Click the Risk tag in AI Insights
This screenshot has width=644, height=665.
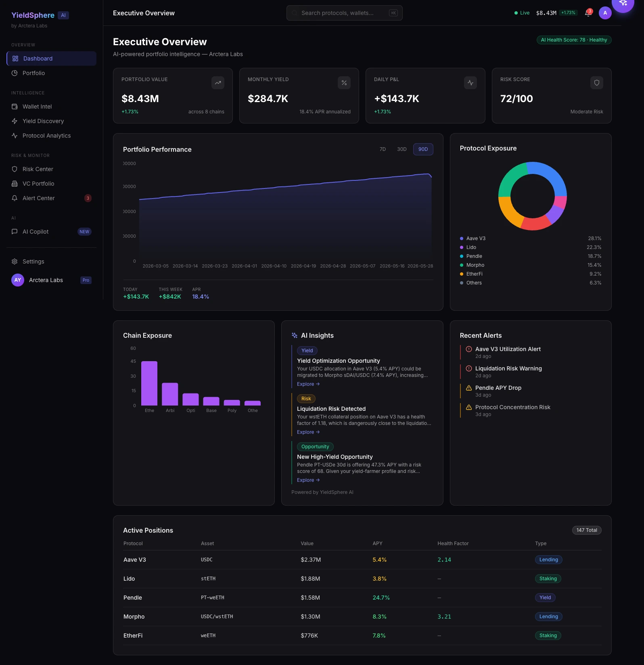pos(306,399)
